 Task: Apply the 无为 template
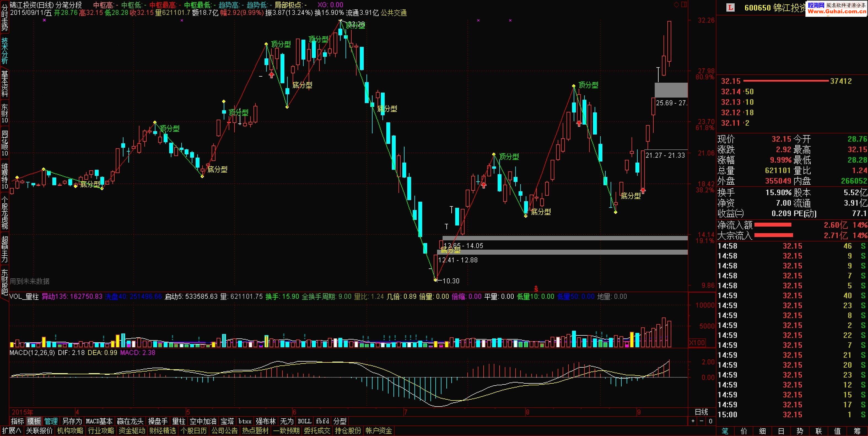click(x=287, y=421)
